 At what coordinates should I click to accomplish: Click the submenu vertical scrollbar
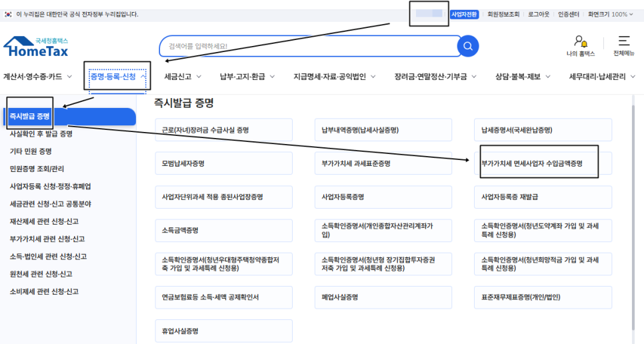pyautogui.click(x=633, y=217)
